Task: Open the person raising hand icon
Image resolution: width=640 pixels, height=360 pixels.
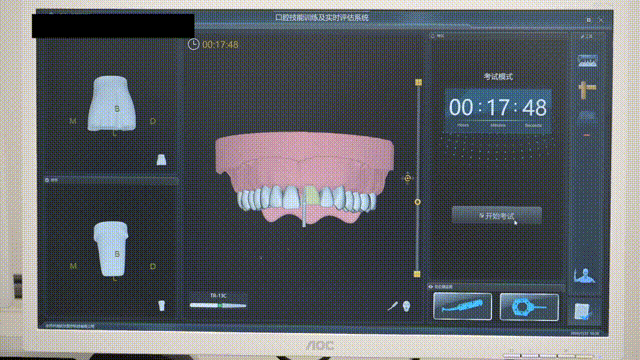Action: [x=584, y=276]
